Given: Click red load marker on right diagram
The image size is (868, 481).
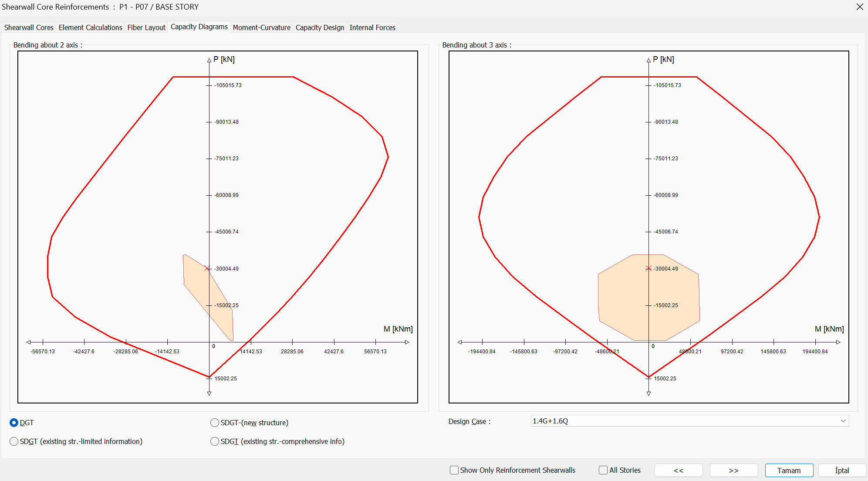Looking at the screenshot, I should point(648,268).
